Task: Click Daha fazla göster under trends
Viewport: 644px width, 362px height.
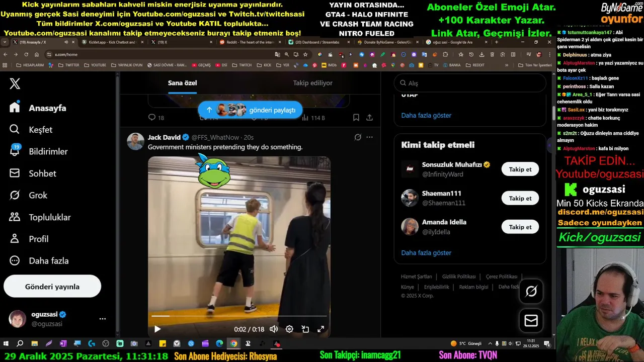Action: [x=426, y=115]
